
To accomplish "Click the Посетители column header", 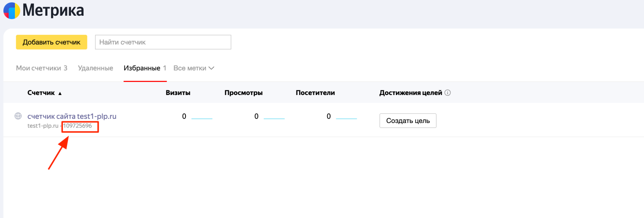I will coord(315,93).
